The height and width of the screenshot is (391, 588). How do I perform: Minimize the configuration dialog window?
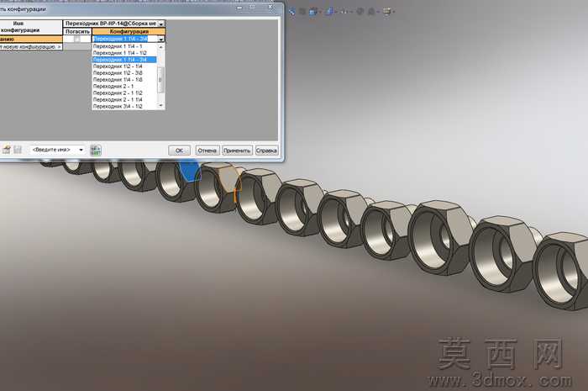tap(240, 8)
